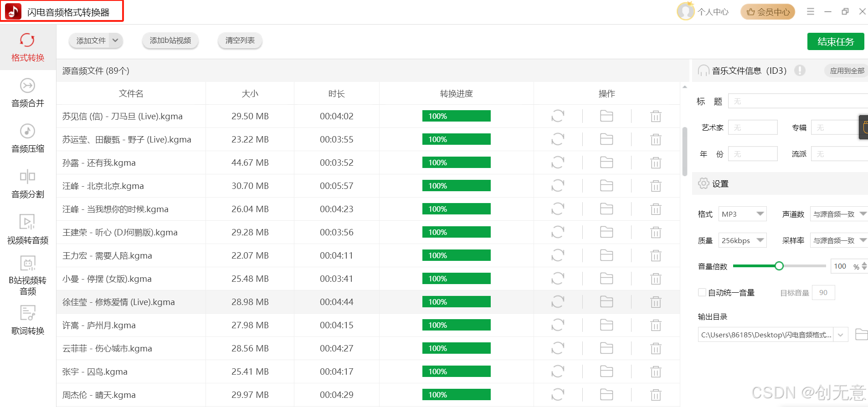This screenshot has height=407, width=868.
Task: Open the 会员中心 button
Action: [768, 12]
